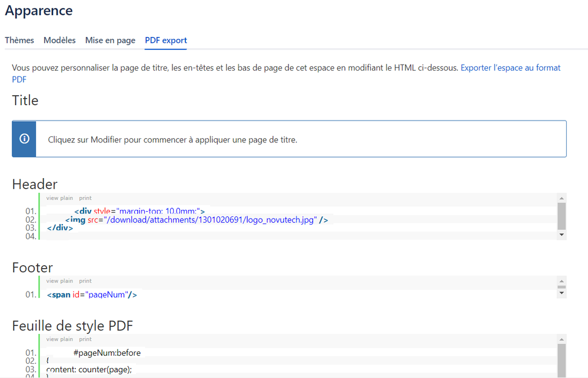Click the info icon in the Title notice
Image resolution: width=588 pixels, height=378 pixels.
coord(24,139)
